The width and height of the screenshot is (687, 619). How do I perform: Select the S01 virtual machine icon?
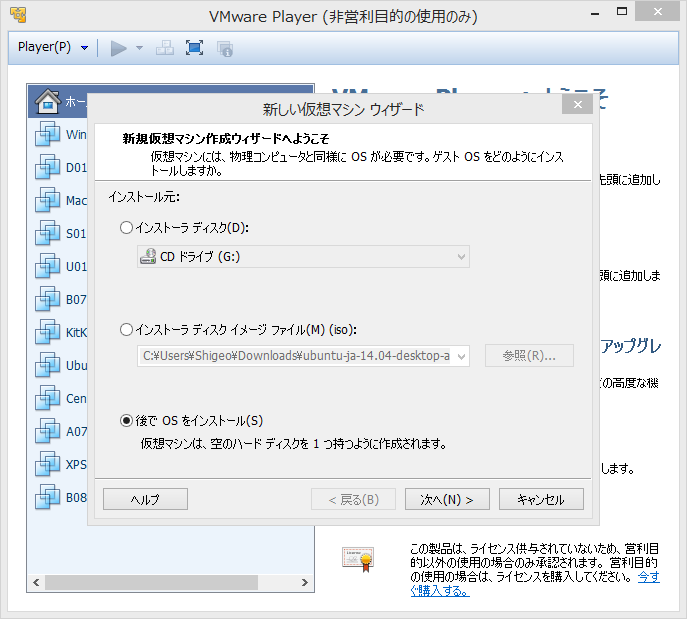click(48, 233)
